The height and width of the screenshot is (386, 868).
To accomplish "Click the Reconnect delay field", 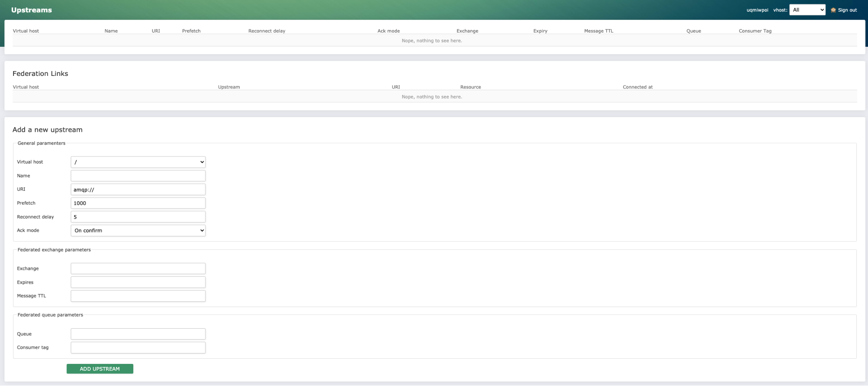I will pos(138,217).
